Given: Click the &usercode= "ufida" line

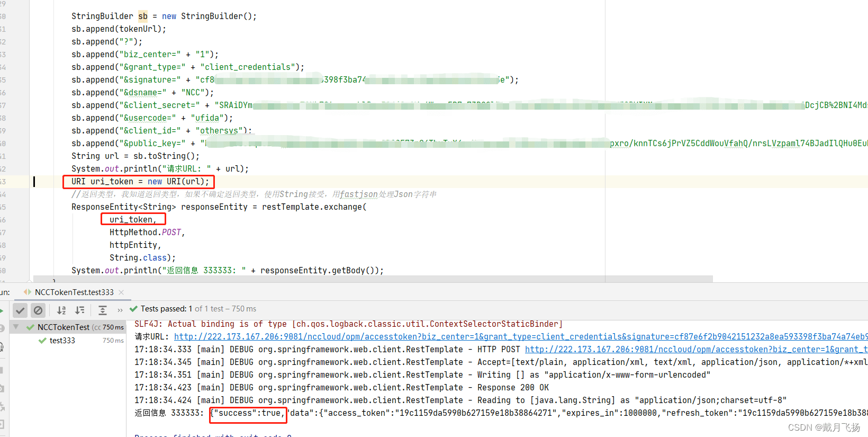Looking at the screenshot, I should click(152, 118).
